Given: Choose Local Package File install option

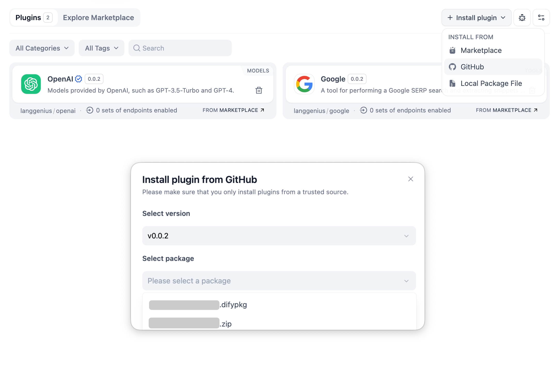Looking at the screenshot, I should click(491, 83).
